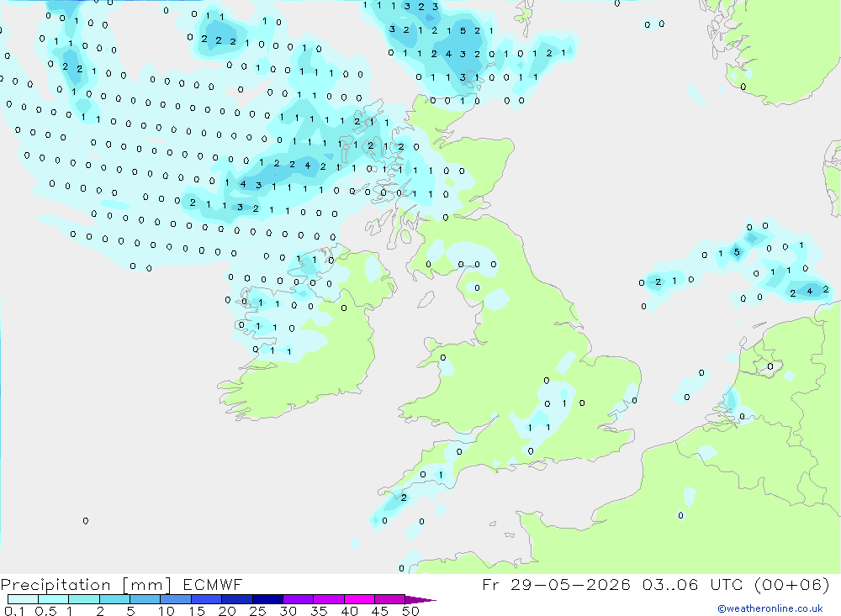Click the "03..06 UTC" time text
Image resolution: width=841 pixels, height=616 pixels.
click(693, 584)
